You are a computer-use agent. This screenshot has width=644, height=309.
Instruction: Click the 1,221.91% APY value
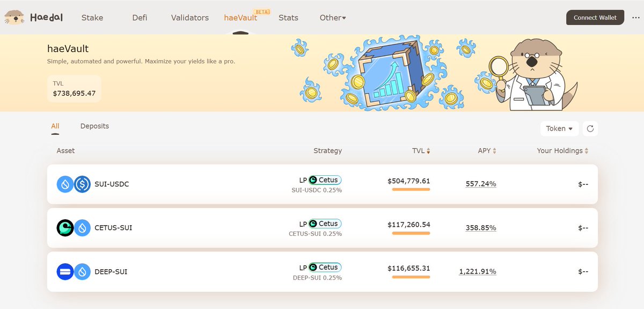pos(478,271)
